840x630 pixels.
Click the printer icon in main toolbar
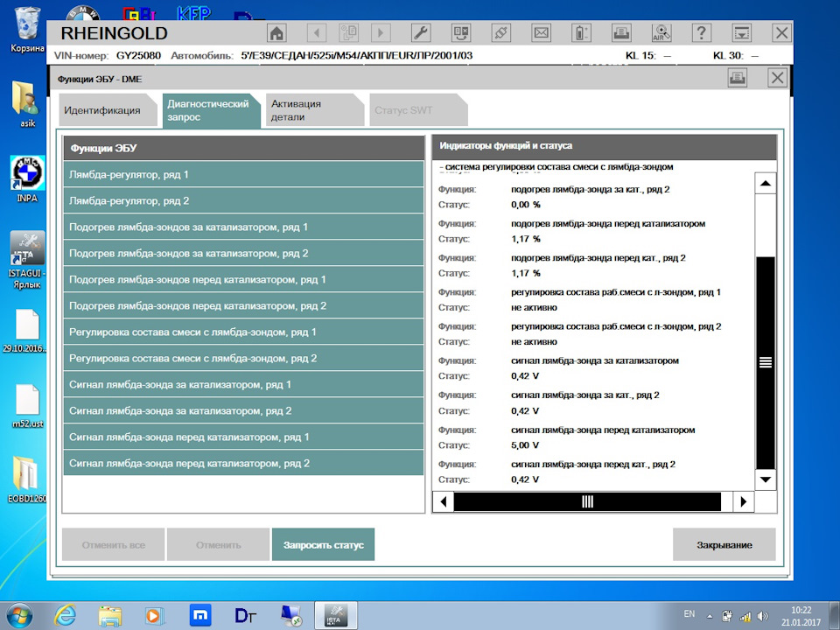coord(621,33)
